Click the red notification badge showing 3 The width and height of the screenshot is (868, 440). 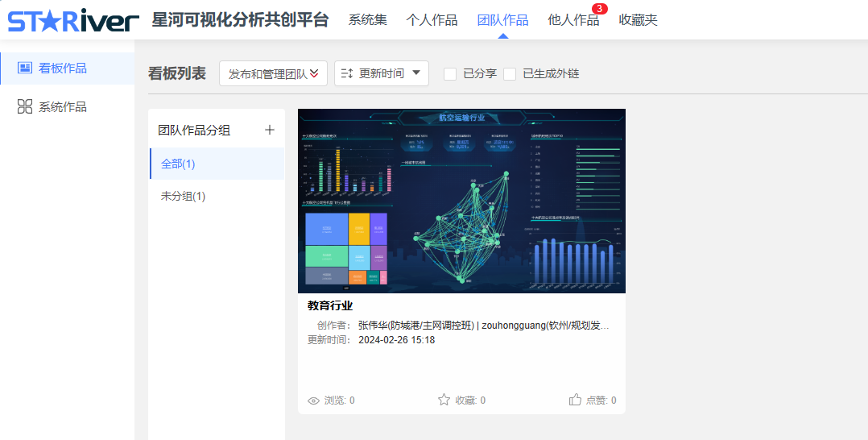(600, 8)
